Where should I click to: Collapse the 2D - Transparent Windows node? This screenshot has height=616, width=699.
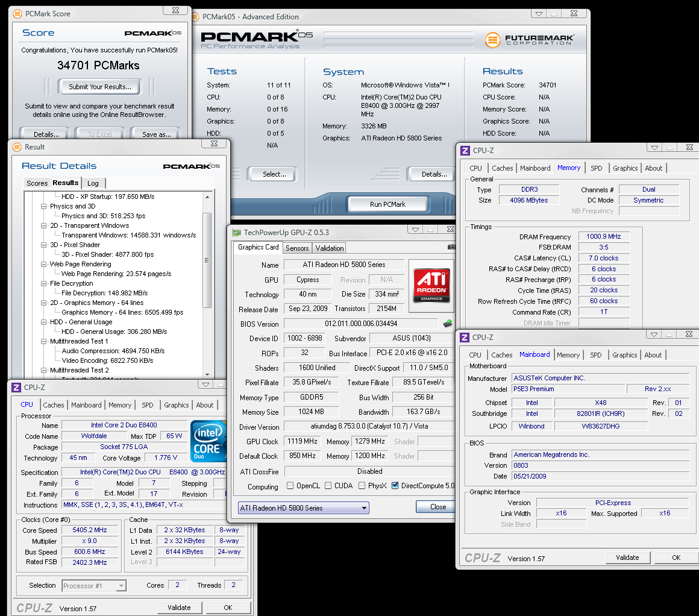(43, 225)
